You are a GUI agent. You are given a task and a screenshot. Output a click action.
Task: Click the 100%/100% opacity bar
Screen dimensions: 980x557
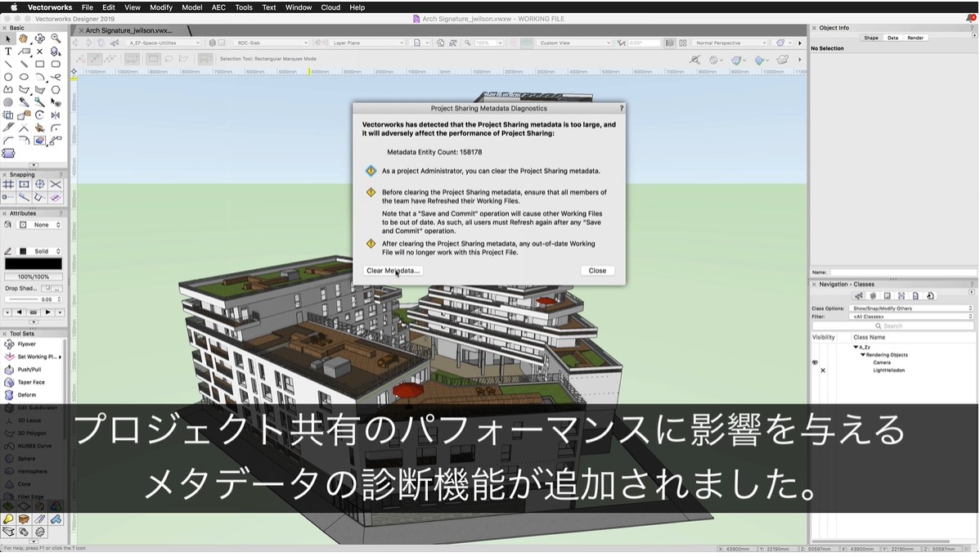point(34,276)
